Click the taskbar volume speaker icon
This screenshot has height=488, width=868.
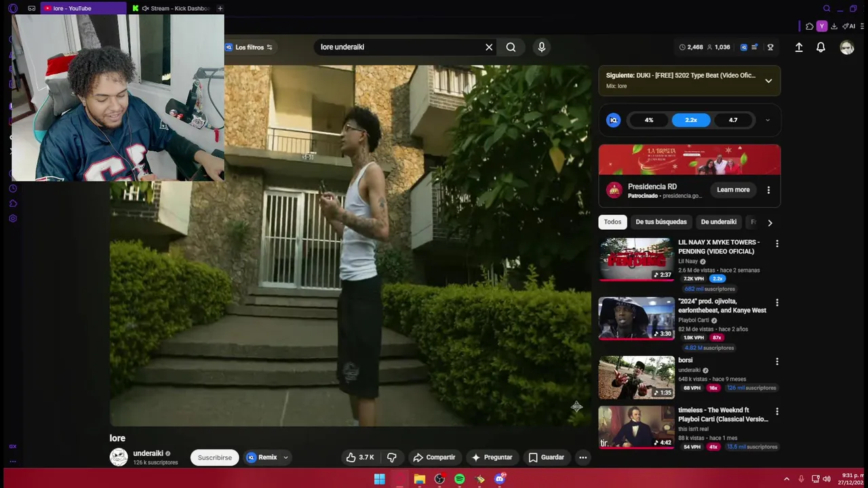pyautogui.click(x=826, y=479)
